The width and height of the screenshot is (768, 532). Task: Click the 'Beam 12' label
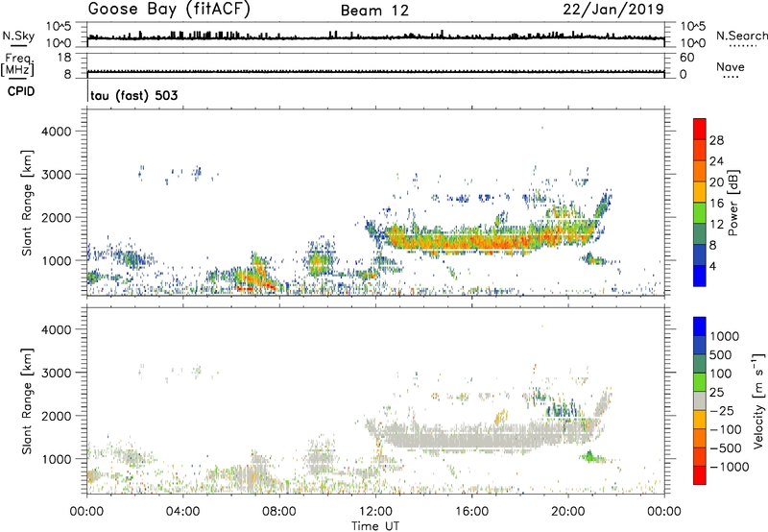point(374,11)
